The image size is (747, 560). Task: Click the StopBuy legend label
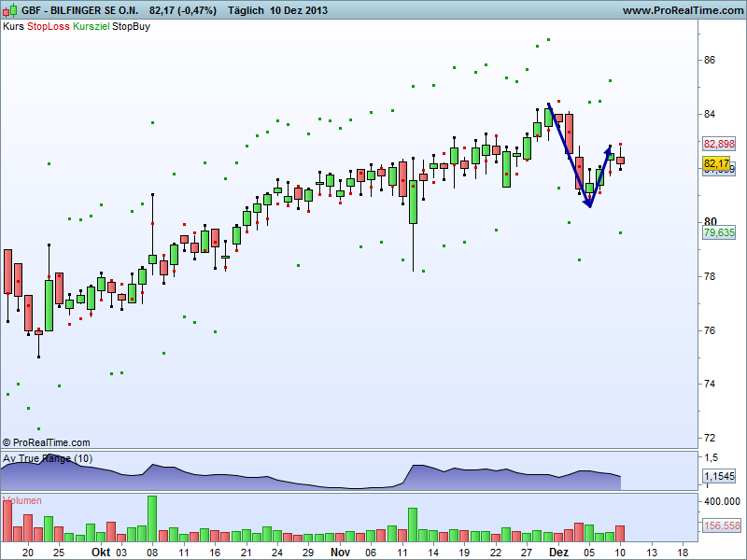tap(131, 27)
